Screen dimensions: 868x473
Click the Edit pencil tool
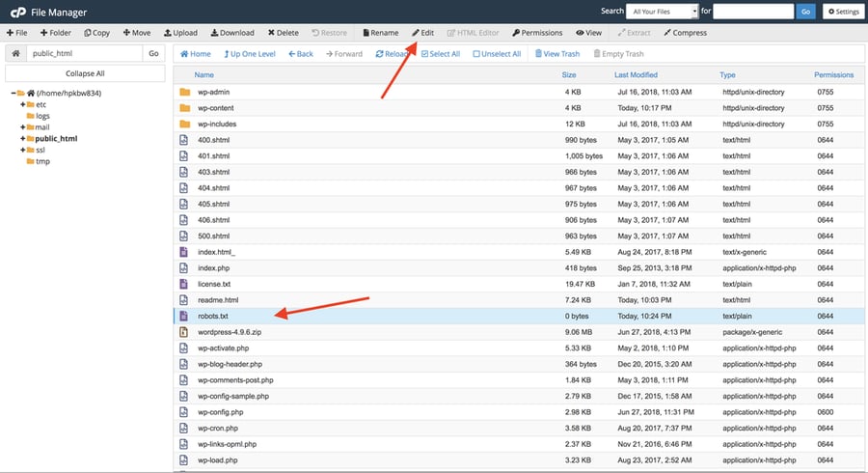coord(417,33)
